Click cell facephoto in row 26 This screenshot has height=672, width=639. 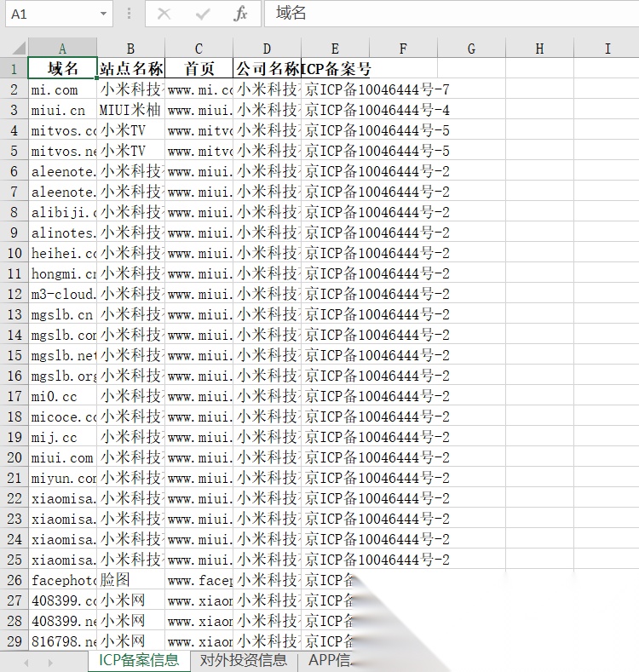tap(62, 580)
